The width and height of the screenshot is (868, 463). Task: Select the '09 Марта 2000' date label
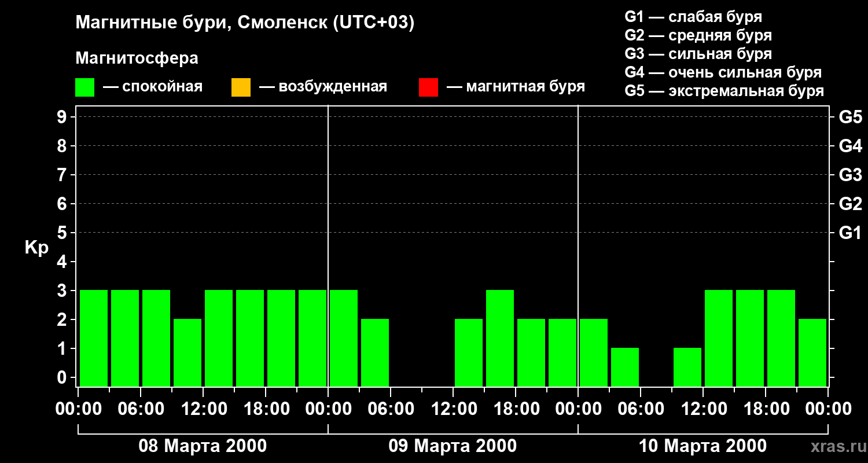point(453,446)
